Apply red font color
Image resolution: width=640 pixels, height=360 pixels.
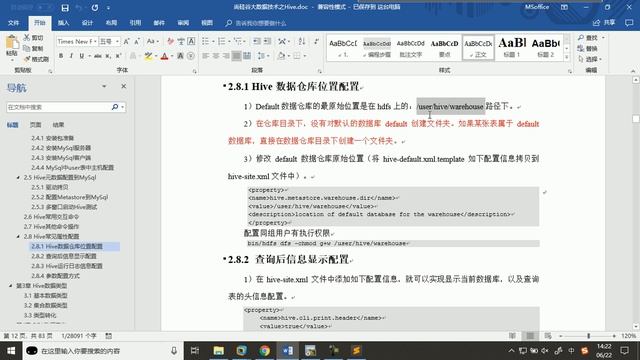click(x=164, y=56)
